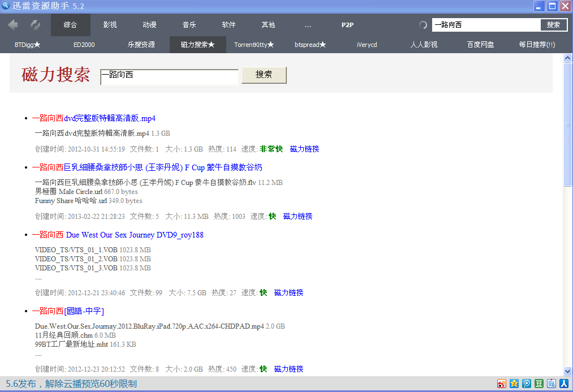
Task: Switch to the 音乐 category tab
Action: 189,25
